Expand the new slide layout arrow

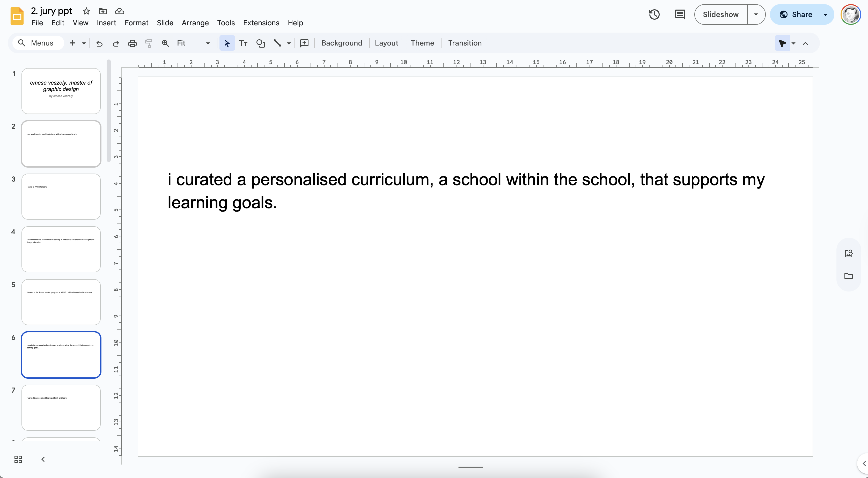click(84, 43)
